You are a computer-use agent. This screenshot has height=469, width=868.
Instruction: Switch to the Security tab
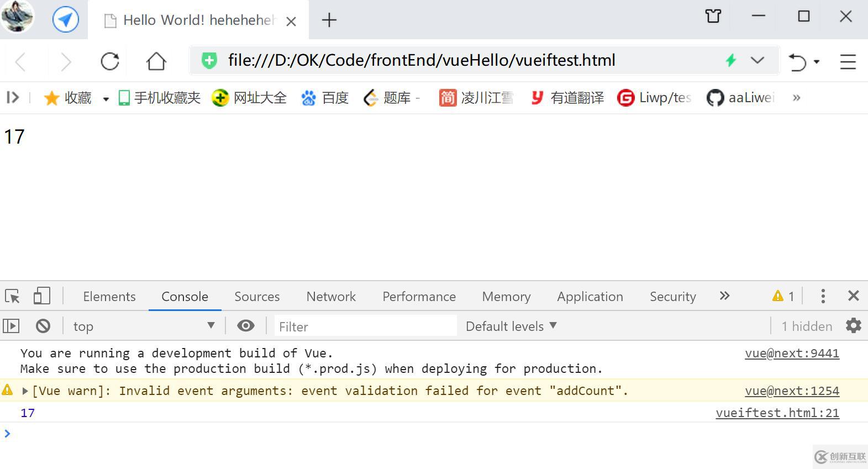672,297
